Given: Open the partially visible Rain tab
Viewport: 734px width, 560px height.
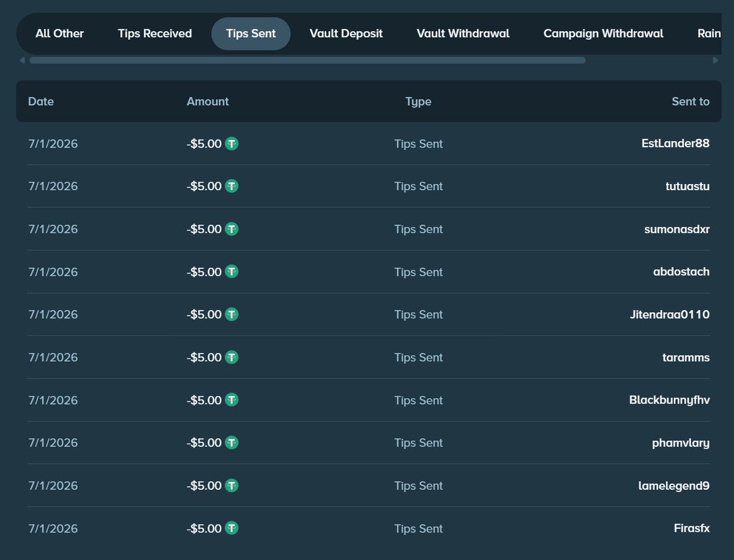Looking at the screenshot, I should tap(708, 34).
